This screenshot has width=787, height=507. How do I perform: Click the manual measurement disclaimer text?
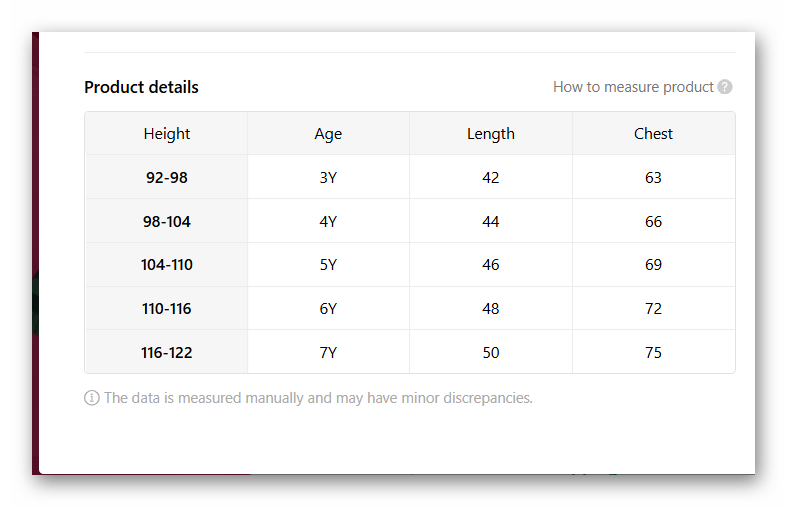318,398
